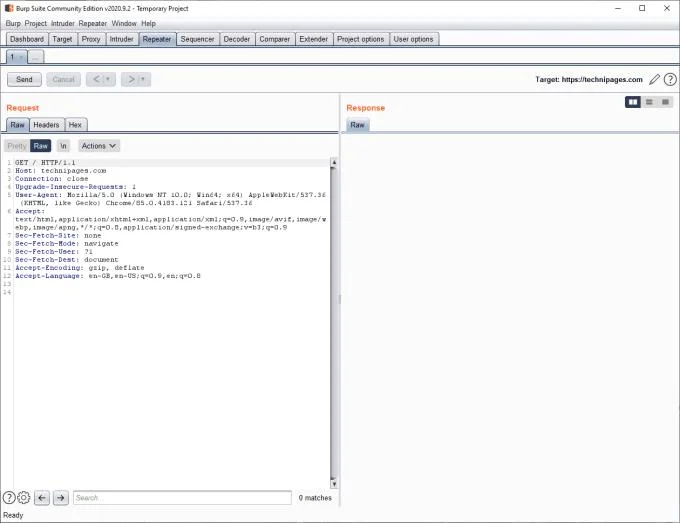Switch to the Decoder tab
The width and height of the screenshot is (680, 523).
point(237,39)
